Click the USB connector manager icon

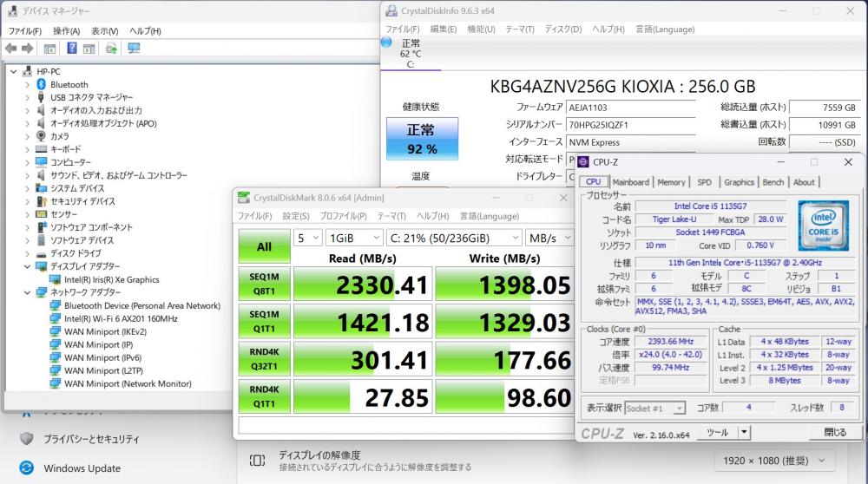pyautogui.click(x=41, y=97)
